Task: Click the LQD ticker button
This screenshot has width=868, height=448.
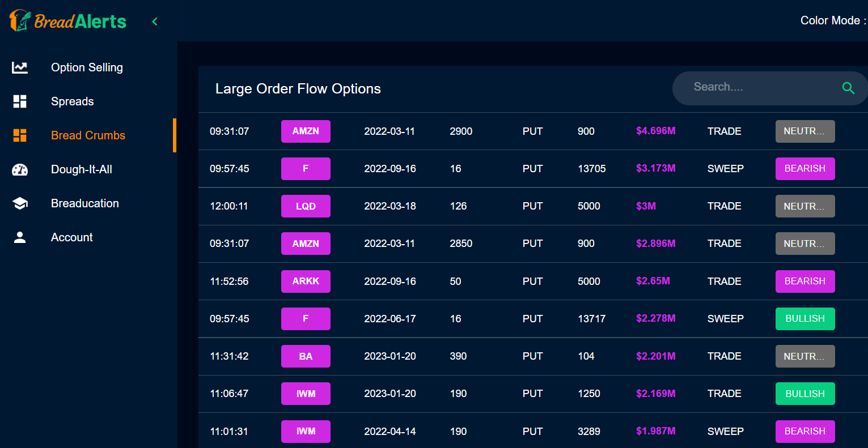Action: (306, 206)
